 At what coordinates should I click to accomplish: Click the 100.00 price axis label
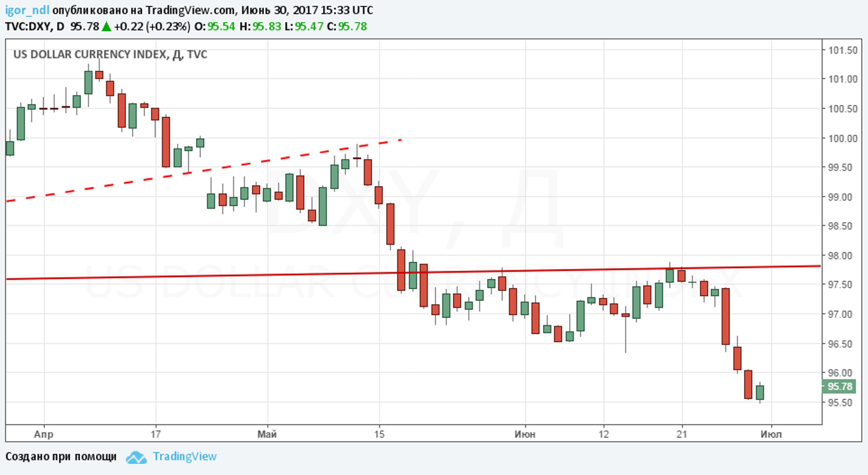point(843,139)
